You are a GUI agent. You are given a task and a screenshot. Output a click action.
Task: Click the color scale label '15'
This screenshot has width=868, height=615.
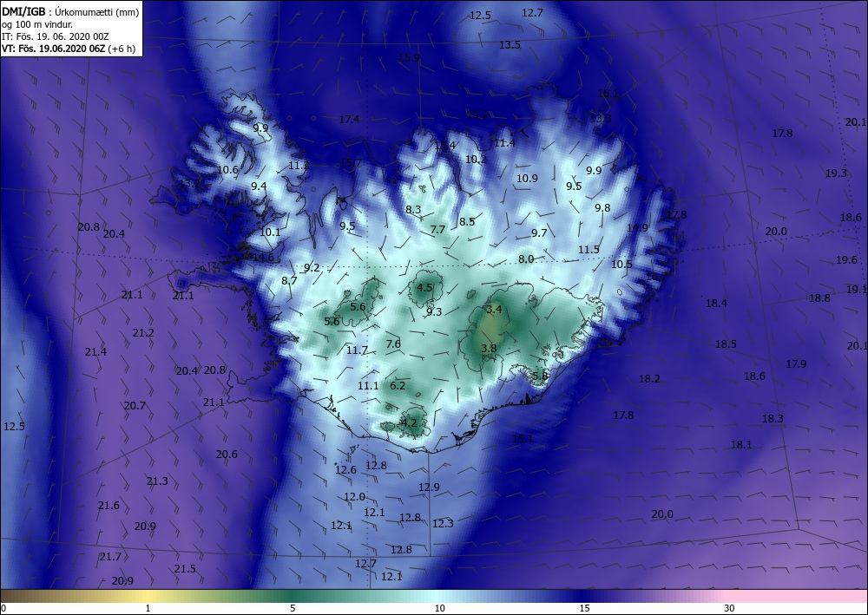584,608
